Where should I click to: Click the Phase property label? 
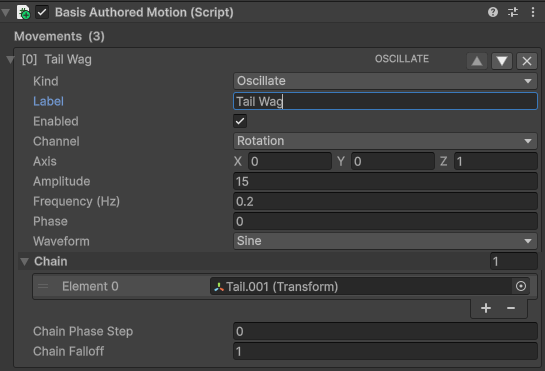tap(50, 221)
